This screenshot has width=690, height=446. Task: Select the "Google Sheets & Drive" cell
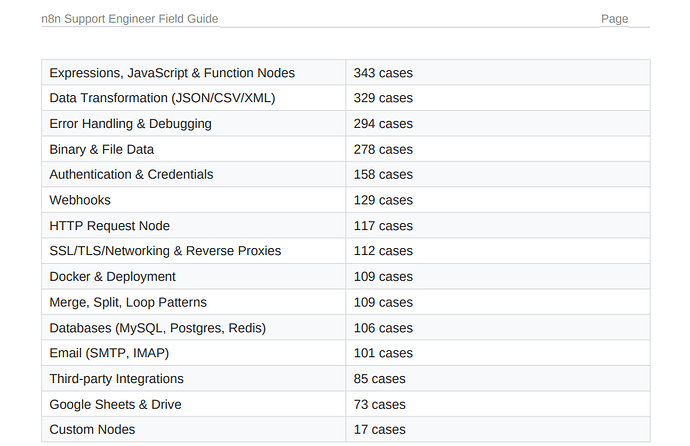(115, 404)
